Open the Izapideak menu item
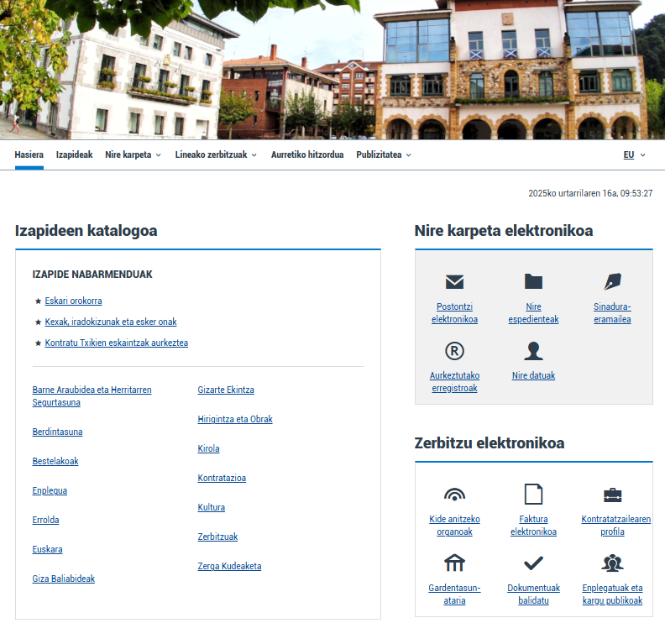665x644 pixels. [74, 154]
